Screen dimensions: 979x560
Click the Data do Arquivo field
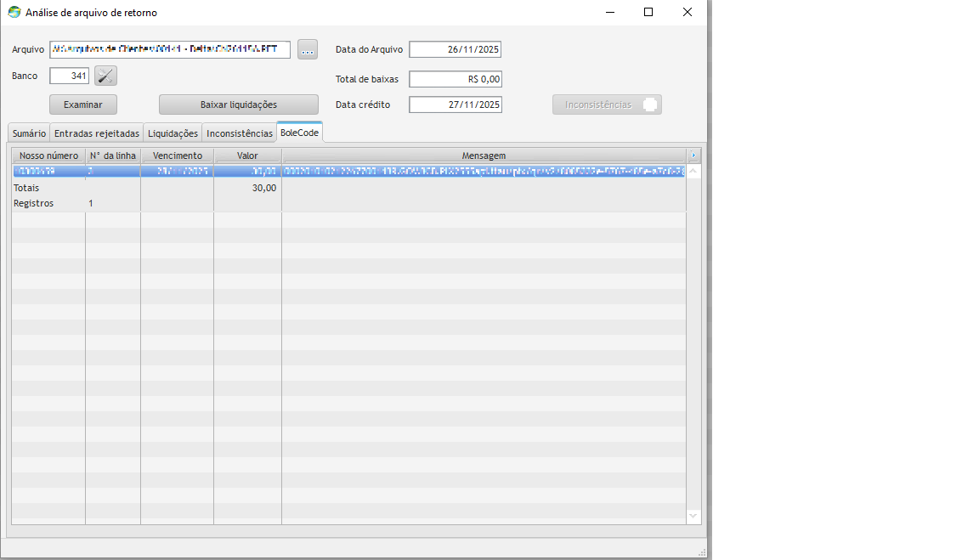(x=455, y=49)
